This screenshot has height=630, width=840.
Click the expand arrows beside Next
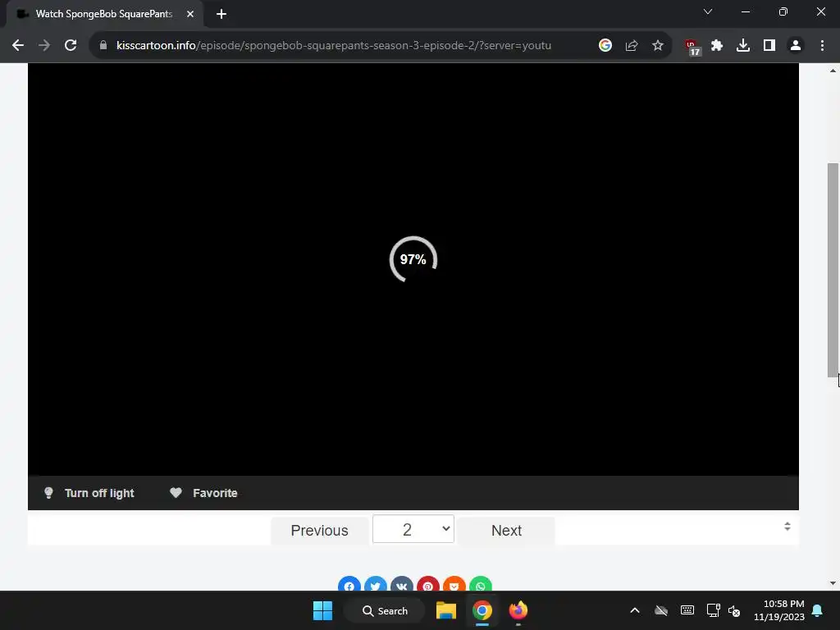(x=787, y=527)
